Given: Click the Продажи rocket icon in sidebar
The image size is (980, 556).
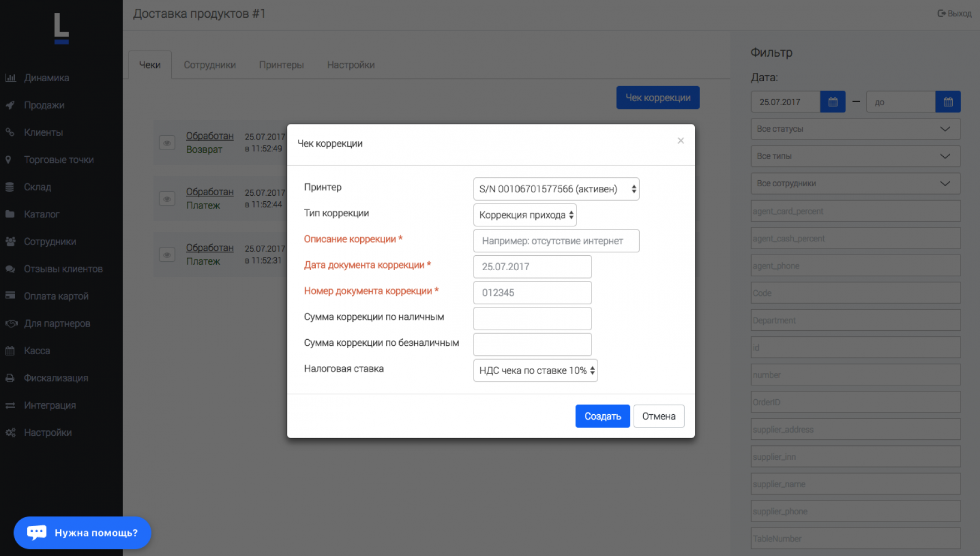Looking at the screenshot, I should pos(11,105).
